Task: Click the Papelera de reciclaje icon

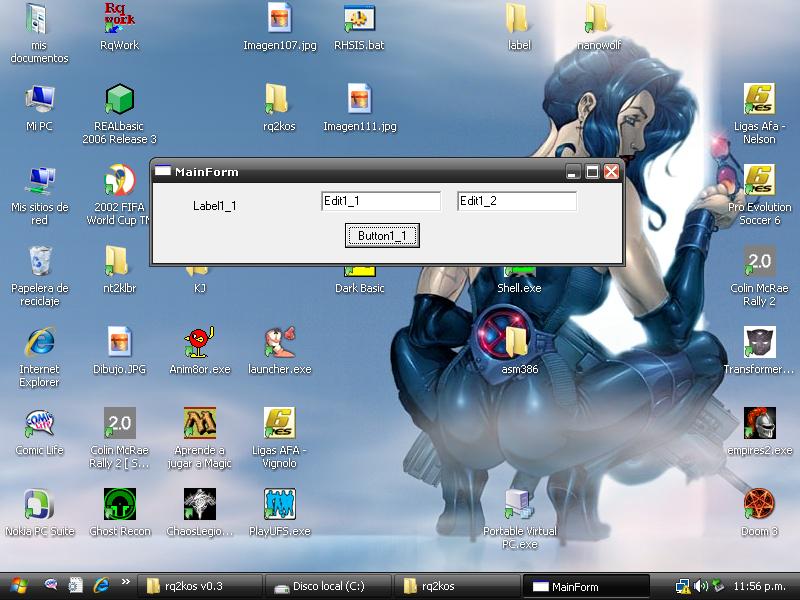Action: click(40, 262)
